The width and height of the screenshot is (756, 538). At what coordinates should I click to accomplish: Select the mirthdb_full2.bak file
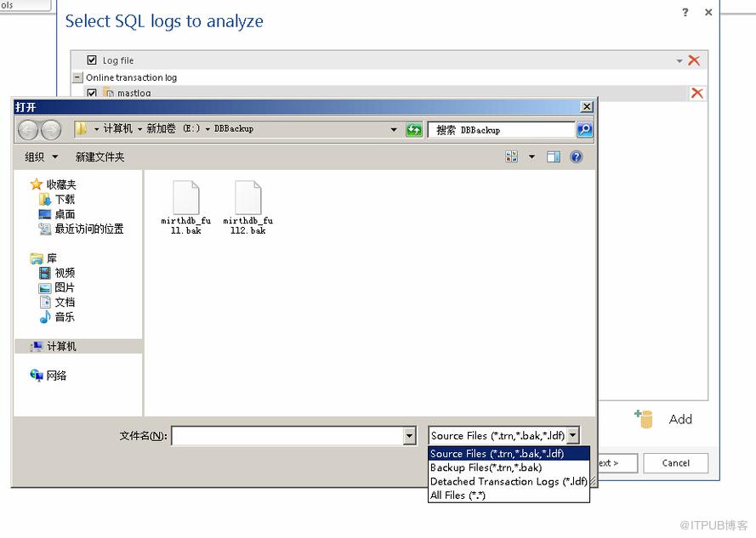click(247, 207)
